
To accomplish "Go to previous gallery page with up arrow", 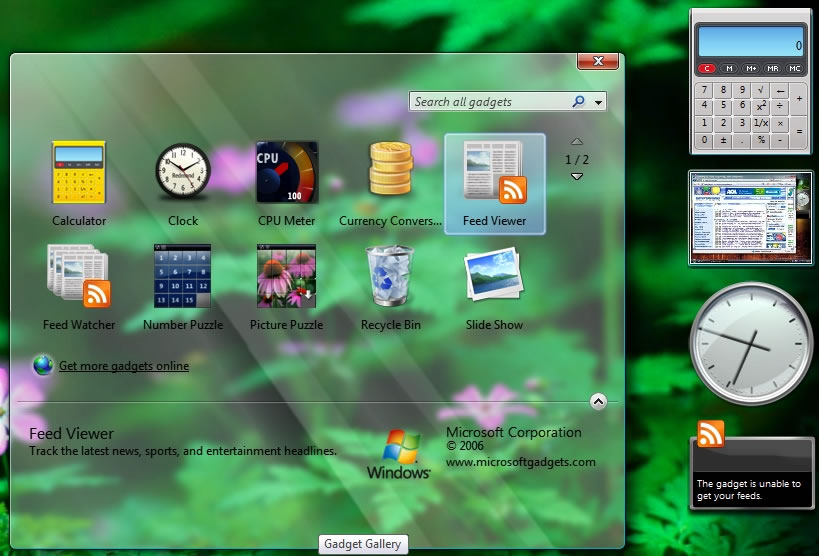I will [x=577, y=142].
